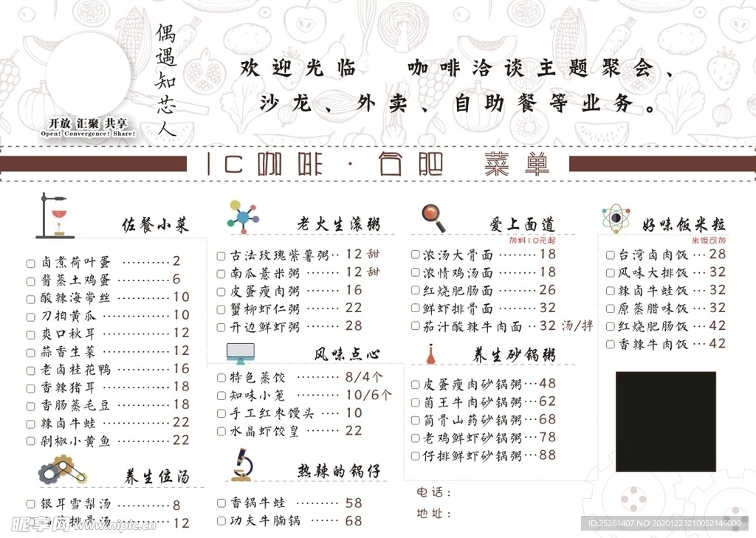The height and width of the screenshot is (538, 756).
Task: Click the vertical 偶遇知芯人 text
Action: click(165, 80)
